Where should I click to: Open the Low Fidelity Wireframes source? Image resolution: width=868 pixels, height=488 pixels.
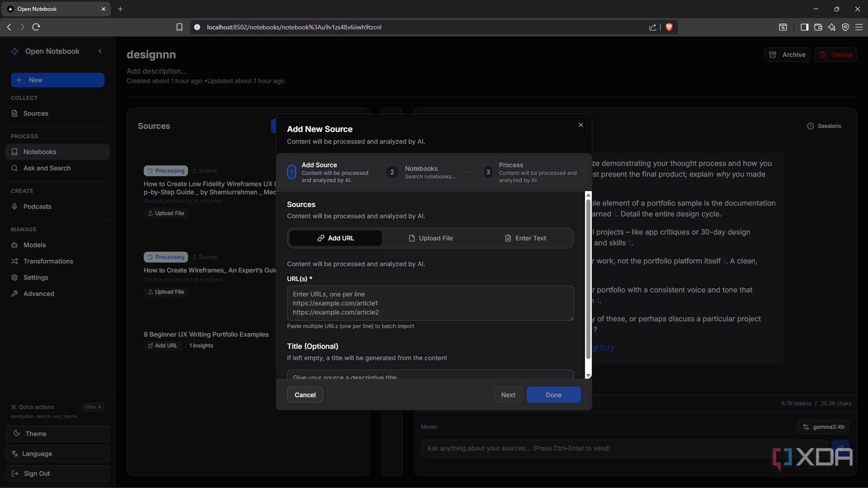210,188
